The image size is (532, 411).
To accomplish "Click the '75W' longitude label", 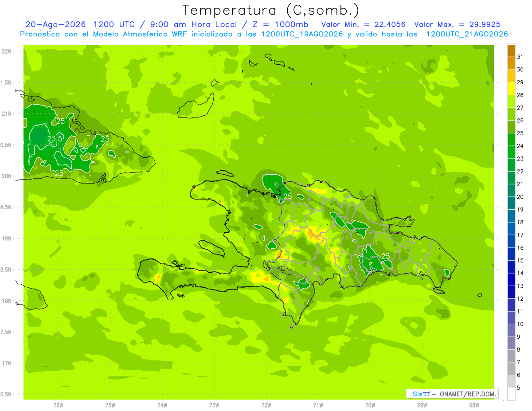I will 110,405.
